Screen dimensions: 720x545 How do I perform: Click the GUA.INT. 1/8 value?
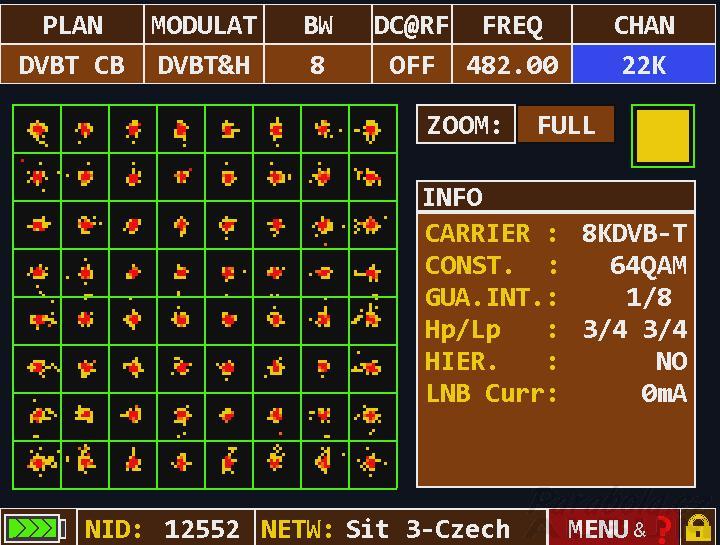648,298
